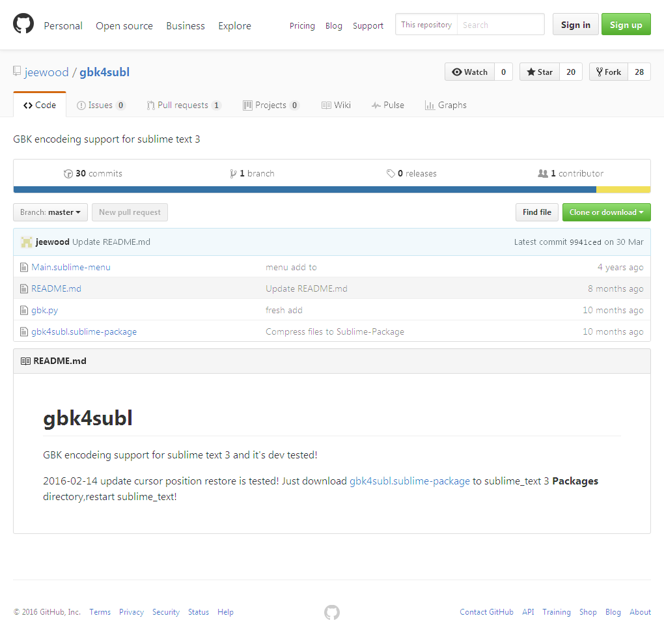Click the yellow segment of language bar
The height and width of the screenshot is (644, 664).
624,189
